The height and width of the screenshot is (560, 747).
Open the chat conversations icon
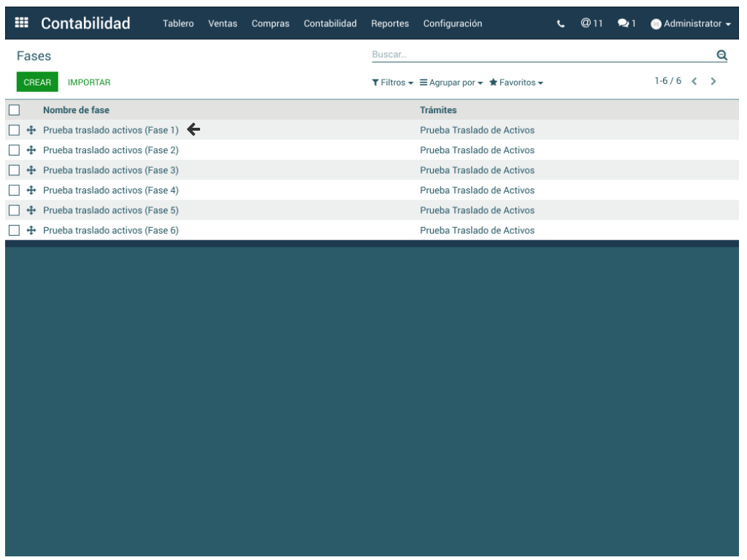point(627,24)
